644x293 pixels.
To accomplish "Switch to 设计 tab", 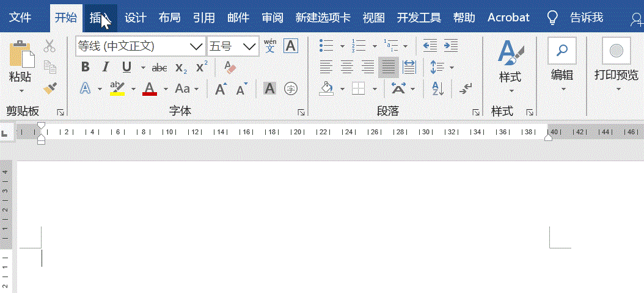I will point(135,18).
